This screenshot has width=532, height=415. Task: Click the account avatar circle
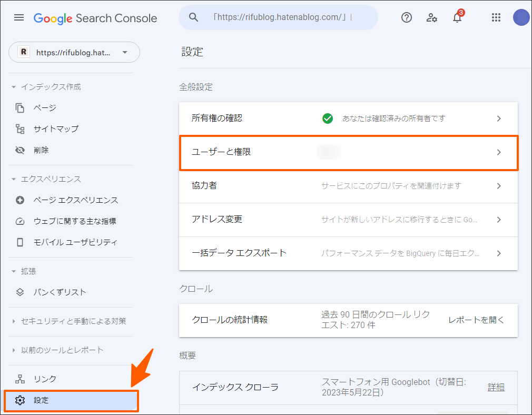[521, 17]
